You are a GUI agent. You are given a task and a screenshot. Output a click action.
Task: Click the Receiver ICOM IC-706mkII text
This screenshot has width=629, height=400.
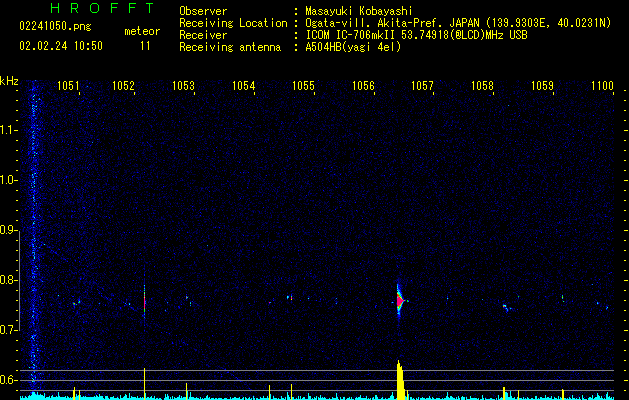coord(416,35)
